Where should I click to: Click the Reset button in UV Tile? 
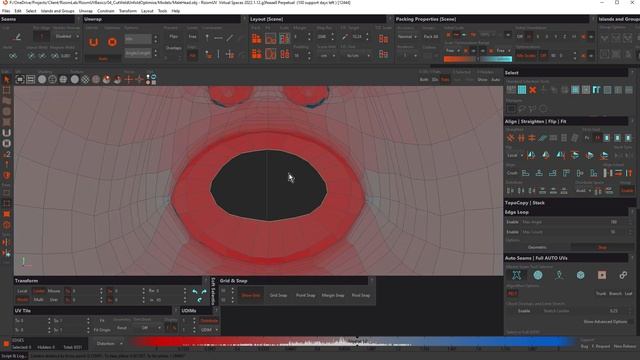[122, 328]
